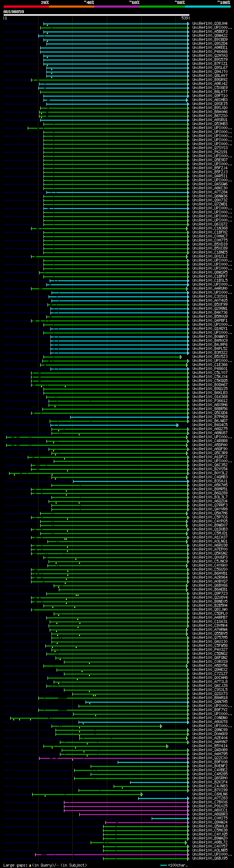The height and width of the screenshot is (868, 234).
Task: Click UniRef100_A4RUH0 label
Action: point(210,289)
